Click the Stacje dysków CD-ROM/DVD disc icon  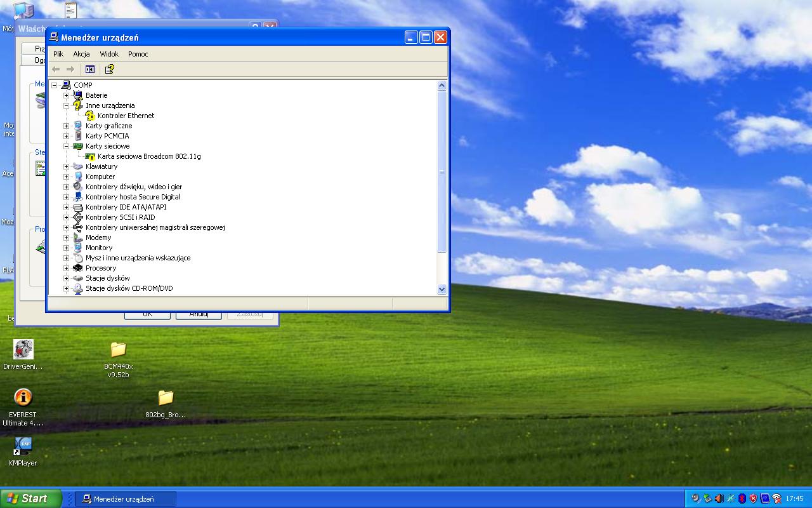[x=78, y=288]
